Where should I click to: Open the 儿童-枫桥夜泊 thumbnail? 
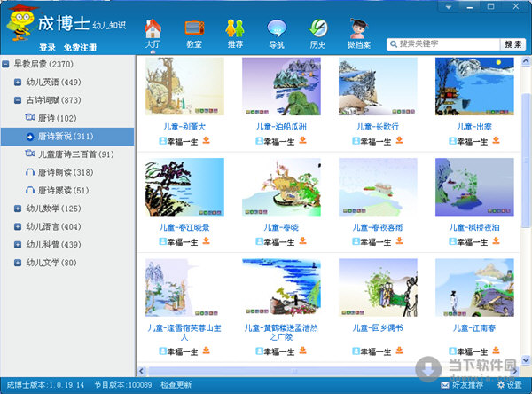click(x=474, y=187)
